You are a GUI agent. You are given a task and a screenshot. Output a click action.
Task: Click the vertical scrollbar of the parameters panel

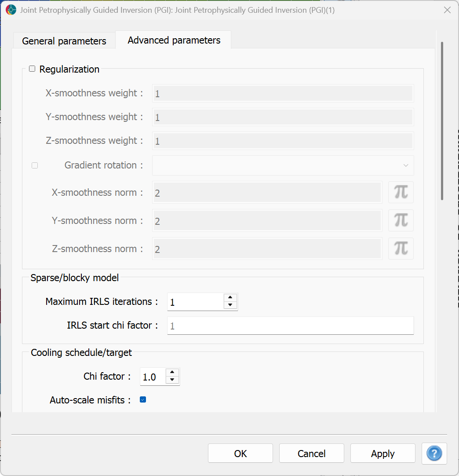tap(442, 121)
